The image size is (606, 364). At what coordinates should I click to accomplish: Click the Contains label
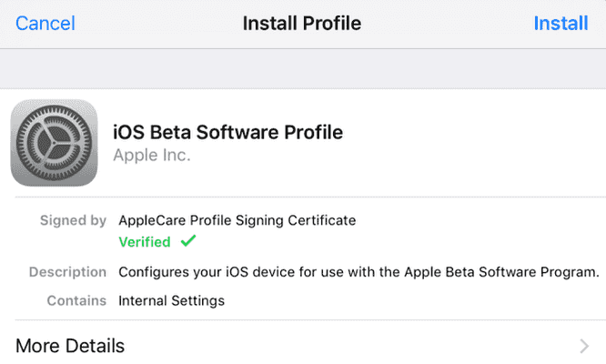pos(76,300)
